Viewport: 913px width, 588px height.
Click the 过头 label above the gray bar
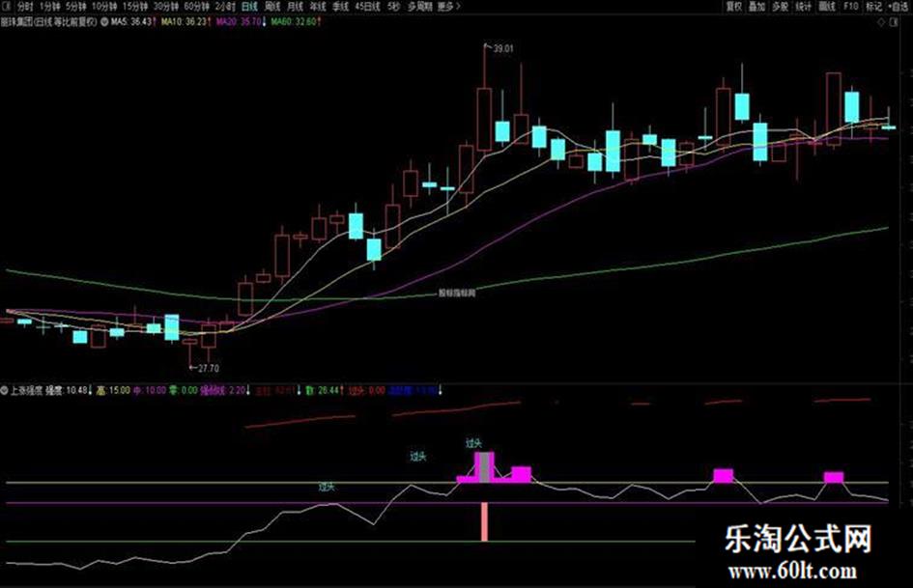[x=474, y=443]
